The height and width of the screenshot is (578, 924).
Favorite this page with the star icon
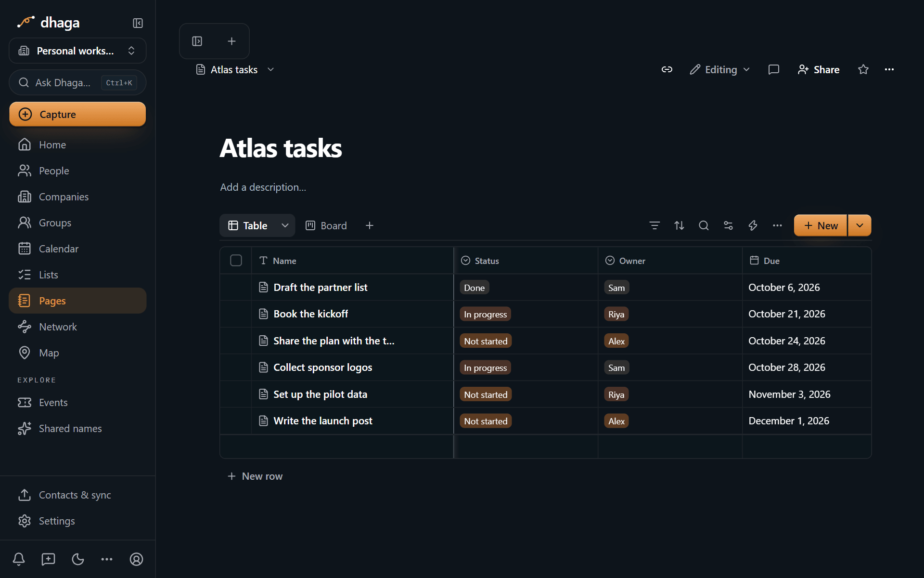point(863,69)
